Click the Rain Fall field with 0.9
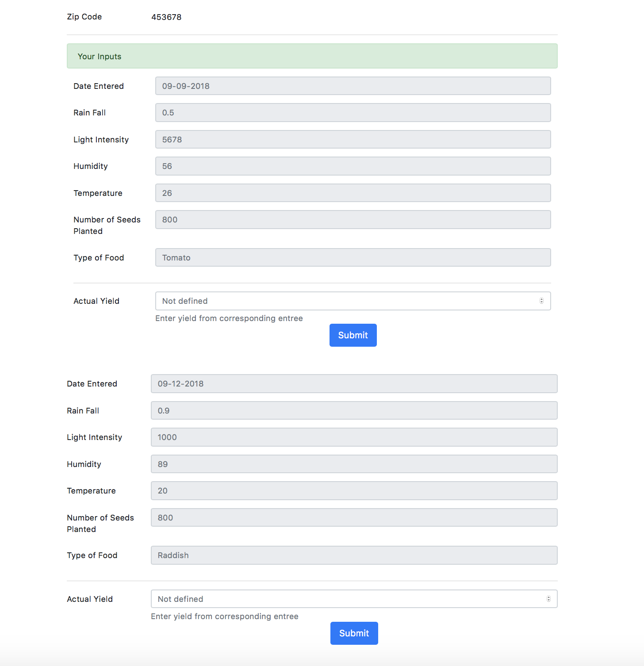Screen dimensions: 644x666 pos(354,410)
